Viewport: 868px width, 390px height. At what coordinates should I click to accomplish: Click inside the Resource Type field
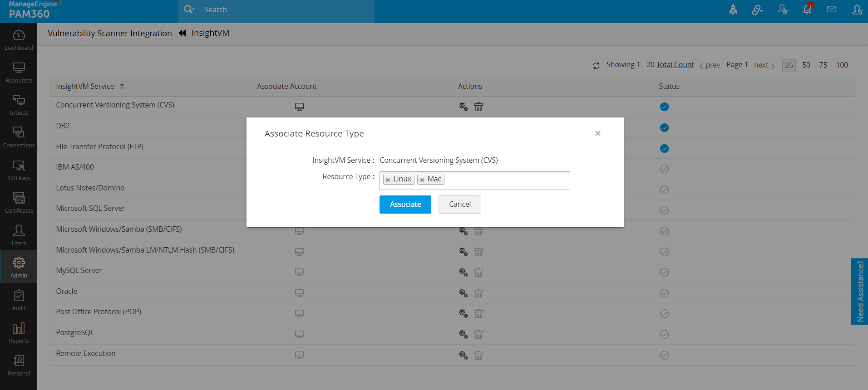(x=506, y=180)
